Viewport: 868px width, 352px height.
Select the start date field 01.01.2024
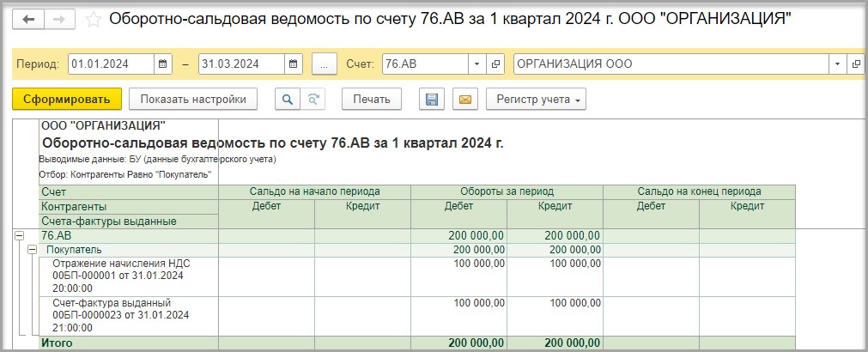(112, 64)
